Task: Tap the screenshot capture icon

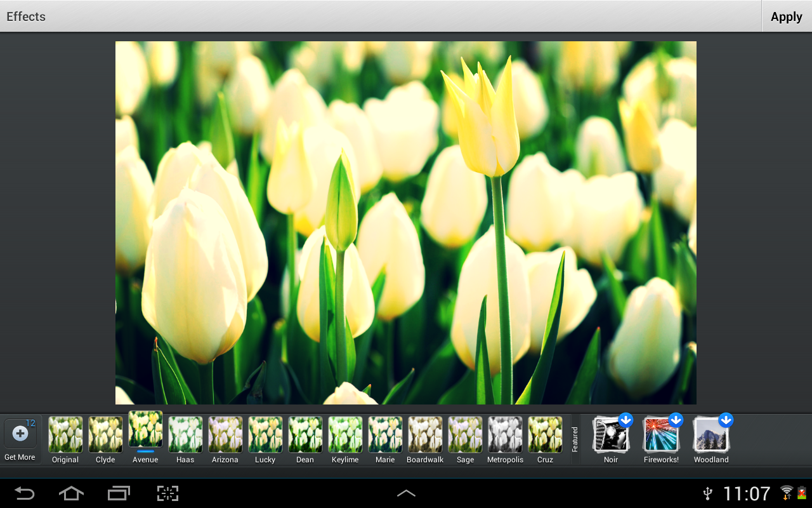Action: pos(167,493)
